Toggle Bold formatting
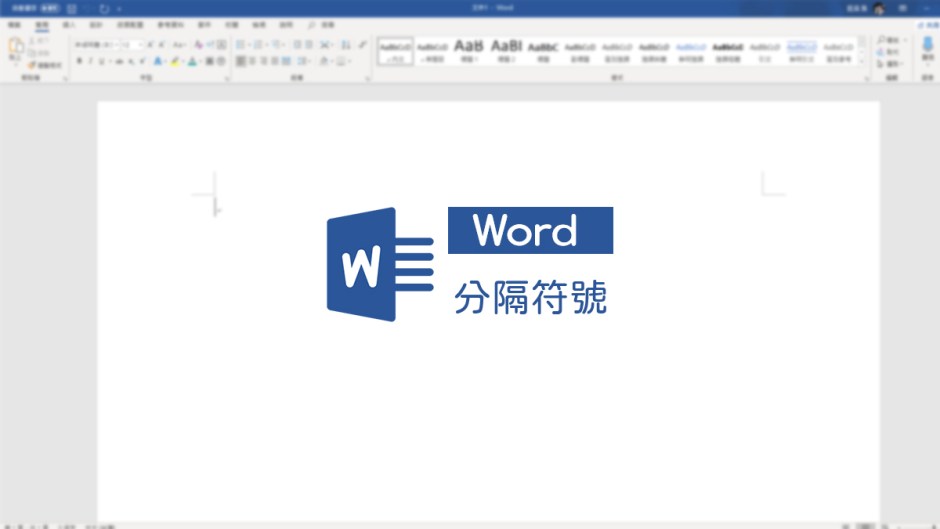Viewport: 940px width, 529px height. [x=79, y=62]
